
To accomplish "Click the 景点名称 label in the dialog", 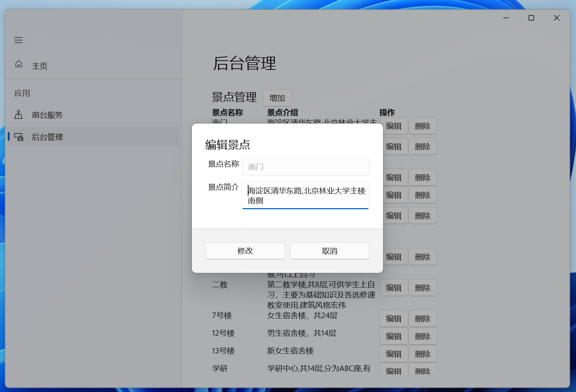I will 223,164.
